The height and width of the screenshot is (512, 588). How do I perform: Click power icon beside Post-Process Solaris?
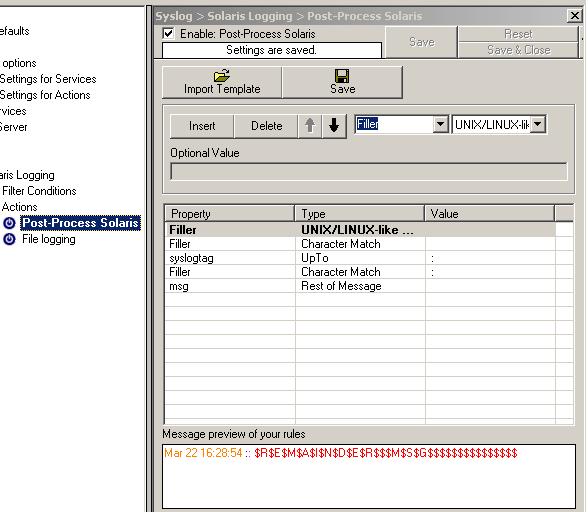[x=9, y=223]
